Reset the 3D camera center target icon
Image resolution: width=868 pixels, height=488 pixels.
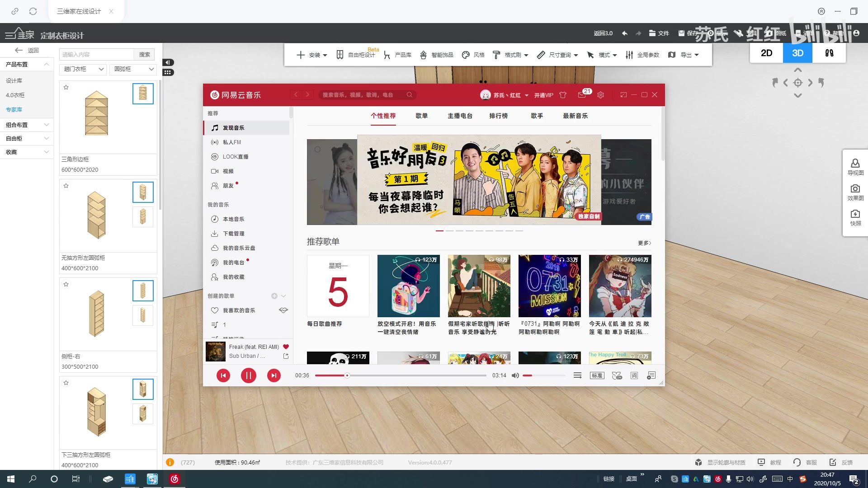(798, 83)
